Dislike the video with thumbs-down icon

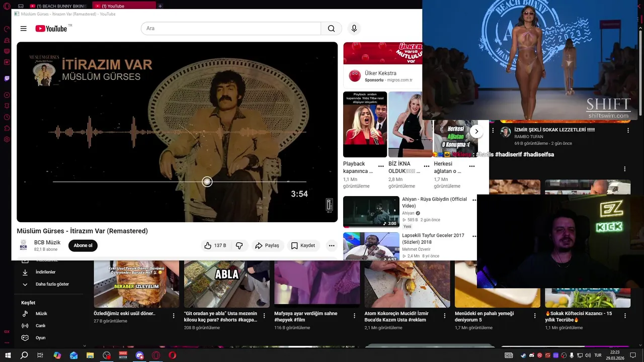239,245
